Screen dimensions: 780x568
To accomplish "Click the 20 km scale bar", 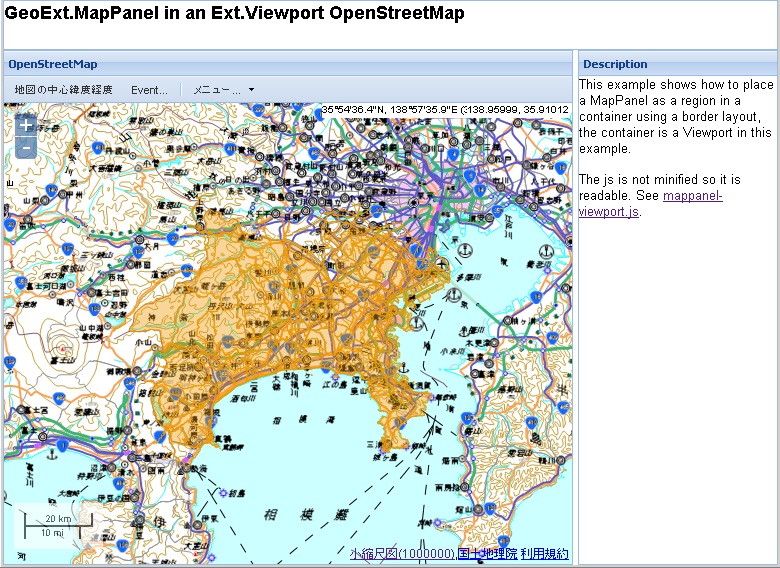I will (57, 519).
